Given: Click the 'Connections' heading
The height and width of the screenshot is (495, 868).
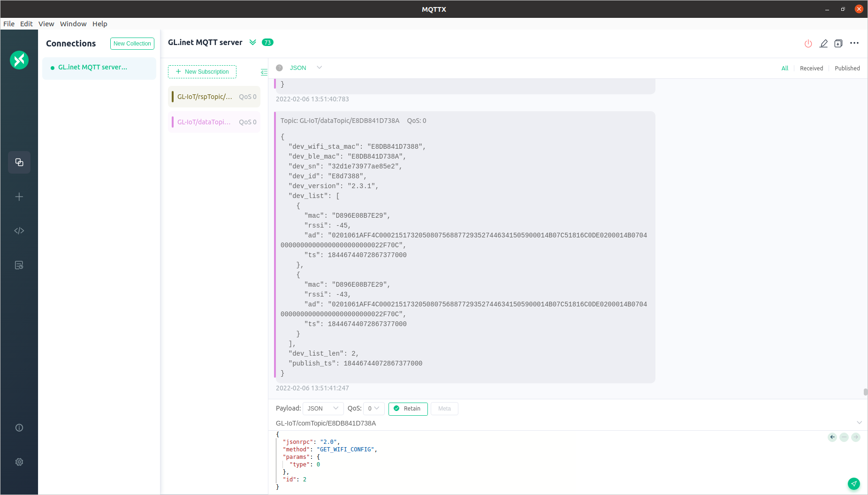Looking at the screenshot, I should click(x=71, y=43).
